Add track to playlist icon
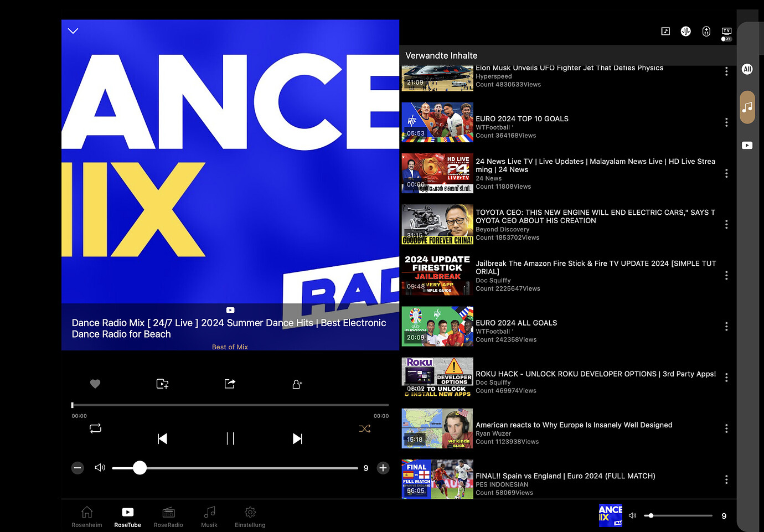 coord(162,384)
